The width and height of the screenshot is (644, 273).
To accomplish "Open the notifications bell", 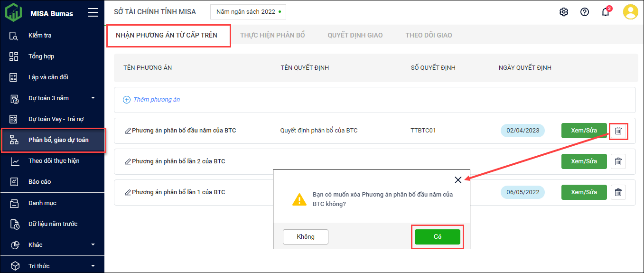I will (x=606, y=12).
